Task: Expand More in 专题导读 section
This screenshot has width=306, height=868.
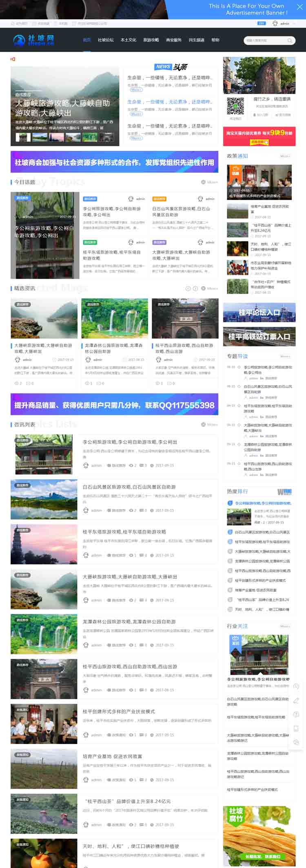Action: coord(285,356)
